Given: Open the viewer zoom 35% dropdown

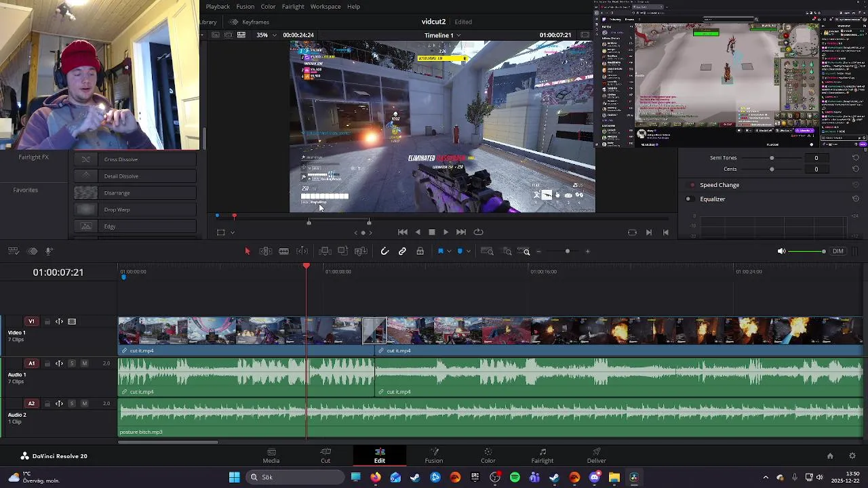Looking at the screenshot, I should 265,35.
